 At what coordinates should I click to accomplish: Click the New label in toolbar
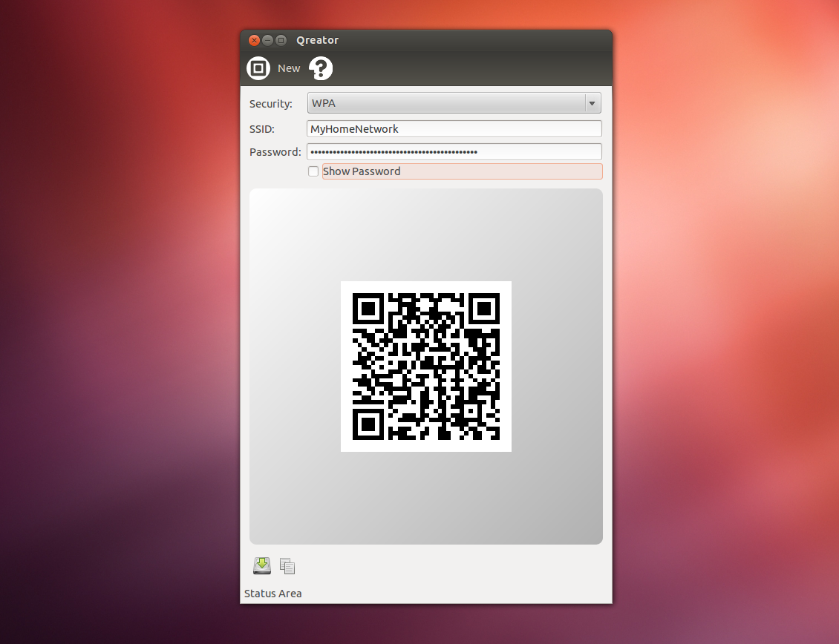pos(289,68)
